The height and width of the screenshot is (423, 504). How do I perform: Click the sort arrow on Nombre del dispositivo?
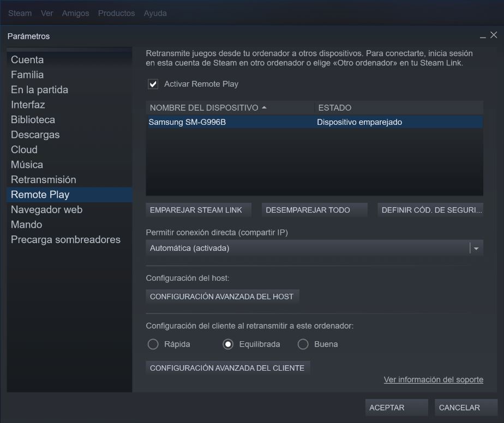[264, 108]
